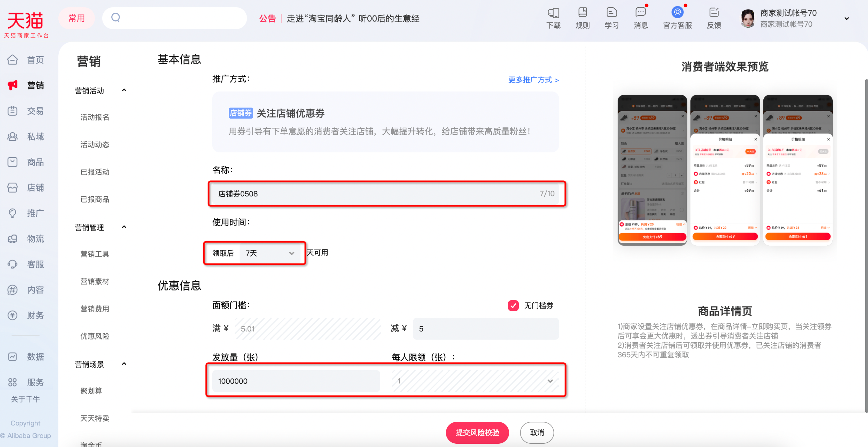Click the 反馈 feedback icon
Screen dimensions: 868x447
click(x=714, y=13)
